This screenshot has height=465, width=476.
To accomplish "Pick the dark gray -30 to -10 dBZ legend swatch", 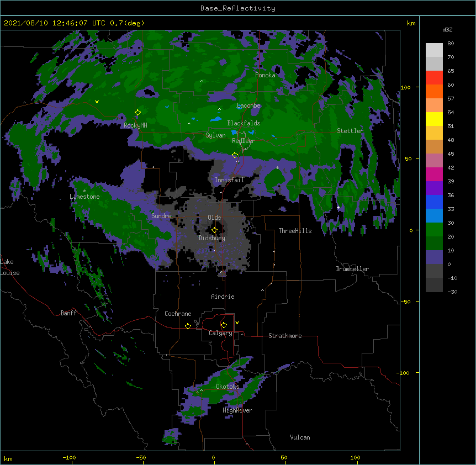I will (x=434, y=285).
